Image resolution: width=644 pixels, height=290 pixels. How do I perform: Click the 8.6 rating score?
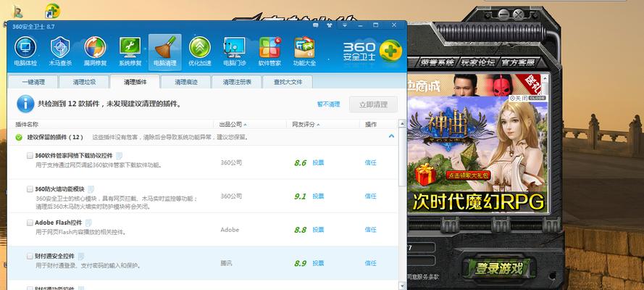pyautogui.click(x=300, y=163)
